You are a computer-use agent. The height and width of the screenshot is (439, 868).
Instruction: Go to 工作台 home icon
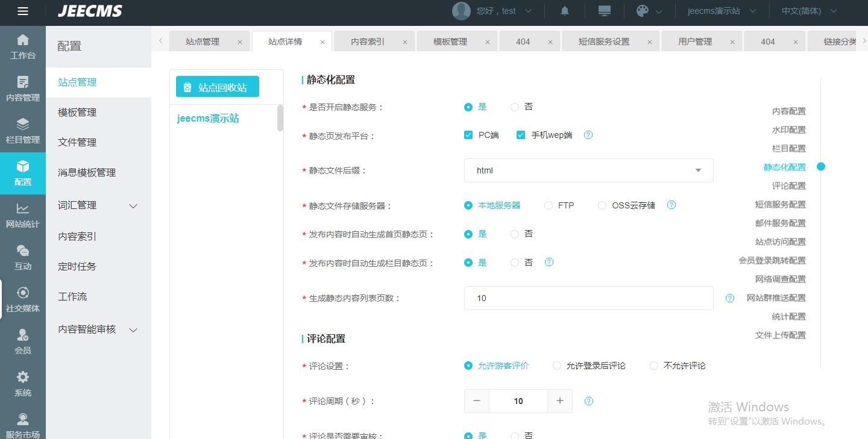(x=22, y=46)
